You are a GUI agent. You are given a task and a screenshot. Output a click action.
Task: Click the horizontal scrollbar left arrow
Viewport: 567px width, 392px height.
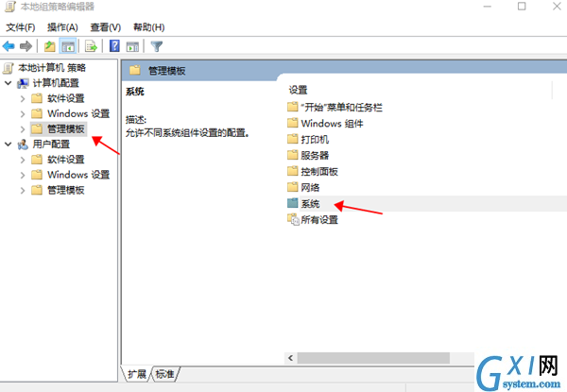tap(290, 358)
